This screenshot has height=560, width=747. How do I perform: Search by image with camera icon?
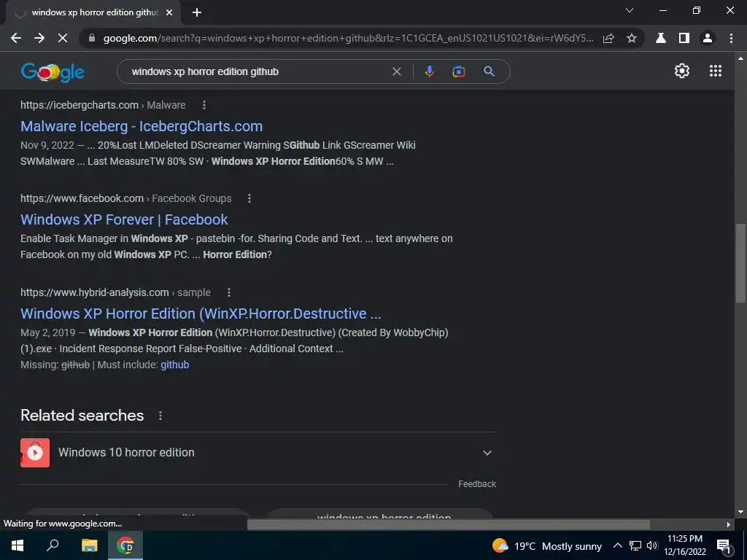[459, 71]
